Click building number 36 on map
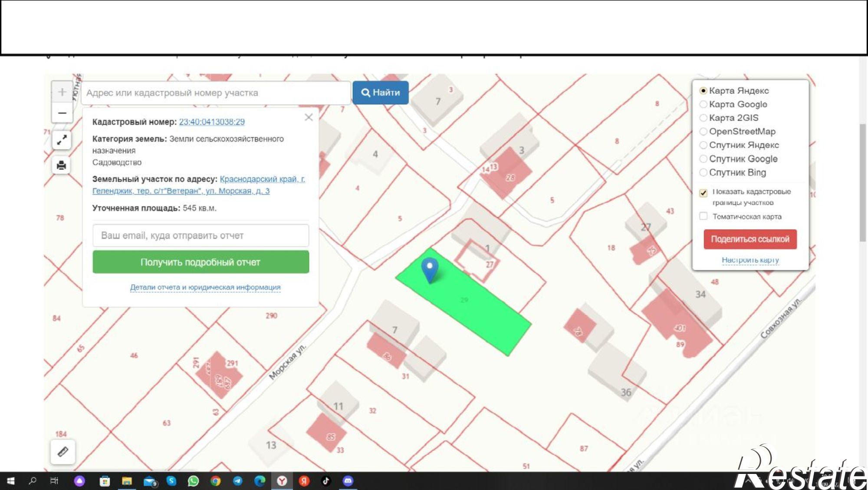 [x=626, y=393]
